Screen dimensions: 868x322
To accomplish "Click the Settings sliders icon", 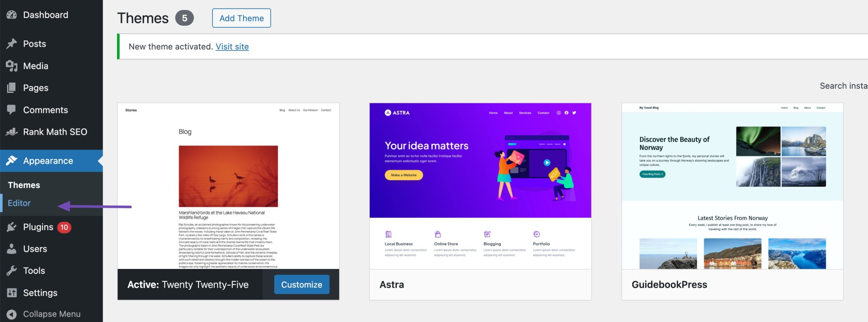I will (12, 293).
